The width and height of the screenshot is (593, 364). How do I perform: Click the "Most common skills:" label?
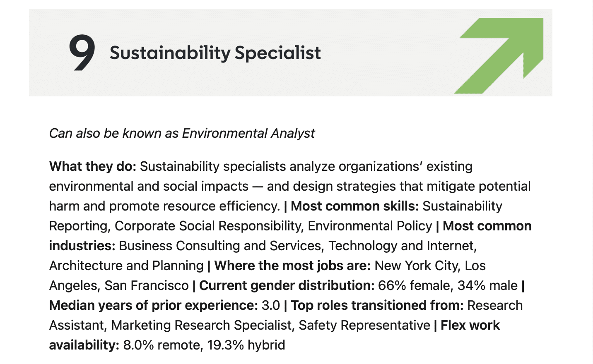(355, 206)
